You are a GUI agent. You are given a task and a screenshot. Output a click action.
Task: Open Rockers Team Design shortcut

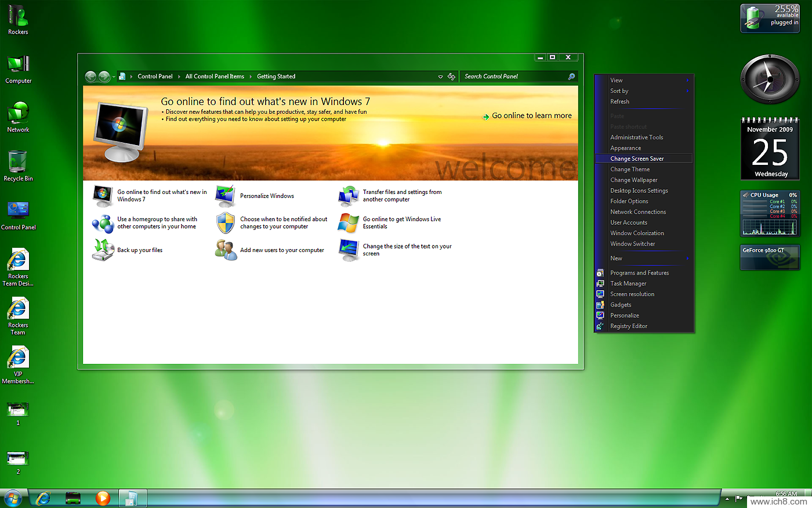tap(18, 268)
